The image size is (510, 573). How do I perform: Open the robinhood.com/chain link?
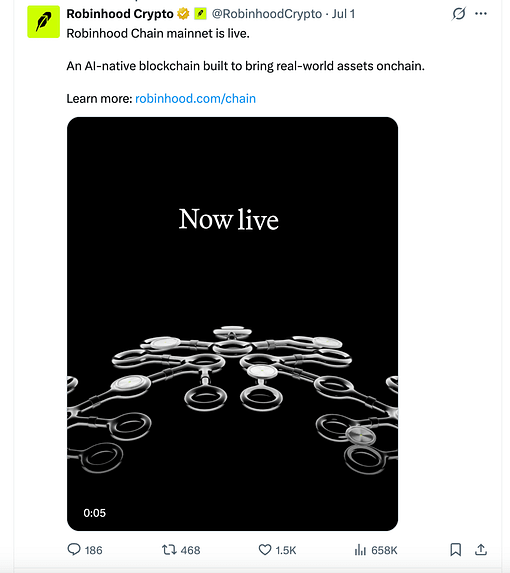tap(195, 99)
